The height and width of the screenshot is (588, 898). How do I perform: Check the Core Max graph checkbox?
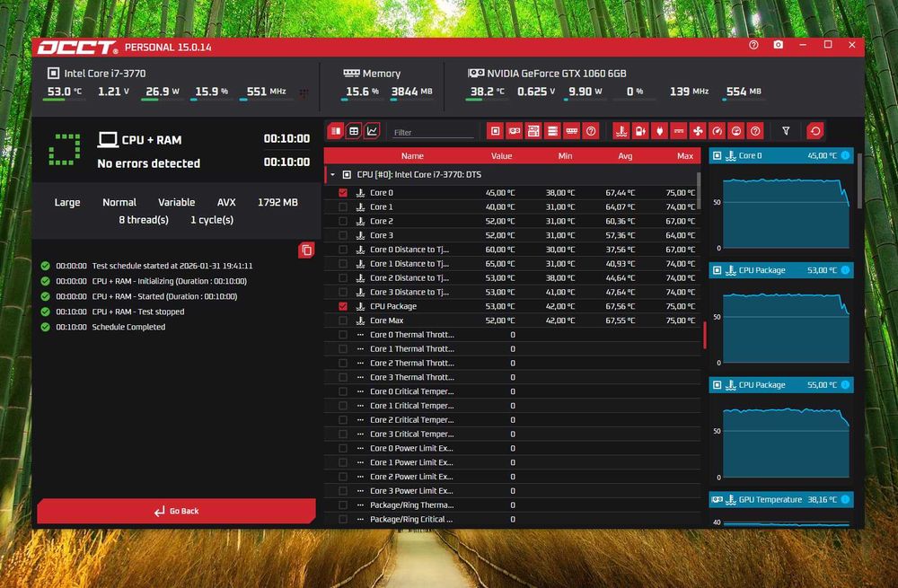point(342,320)
